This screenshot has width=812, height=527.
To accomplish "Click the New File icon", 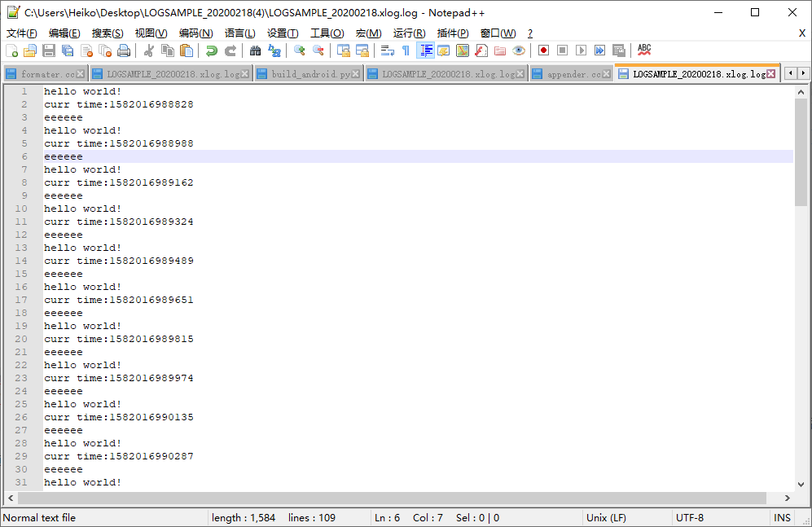I will (13, 51).
